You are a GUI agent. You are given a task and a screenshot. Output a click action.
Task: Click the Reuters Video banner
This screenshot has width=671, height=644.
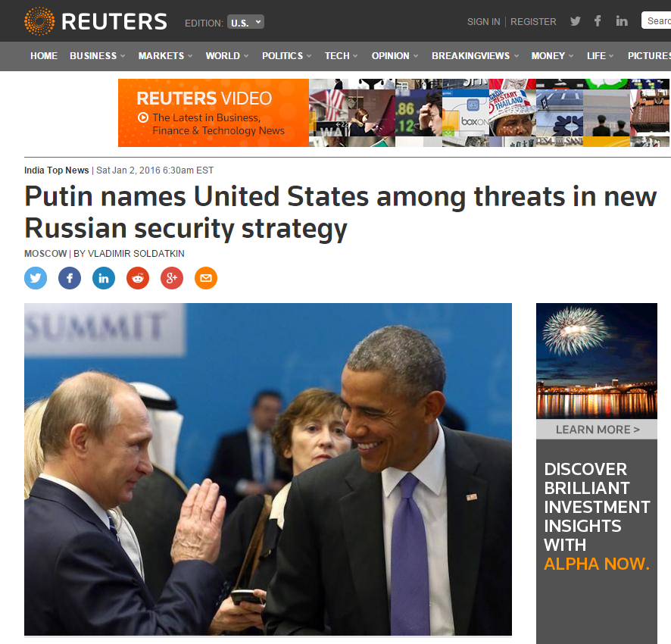point(394,113)
